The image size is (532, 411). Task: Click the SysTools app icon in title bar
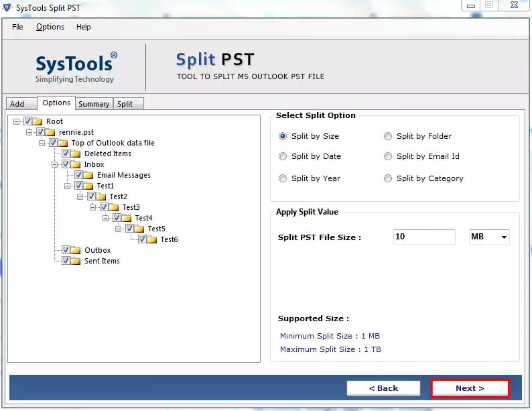7,7
